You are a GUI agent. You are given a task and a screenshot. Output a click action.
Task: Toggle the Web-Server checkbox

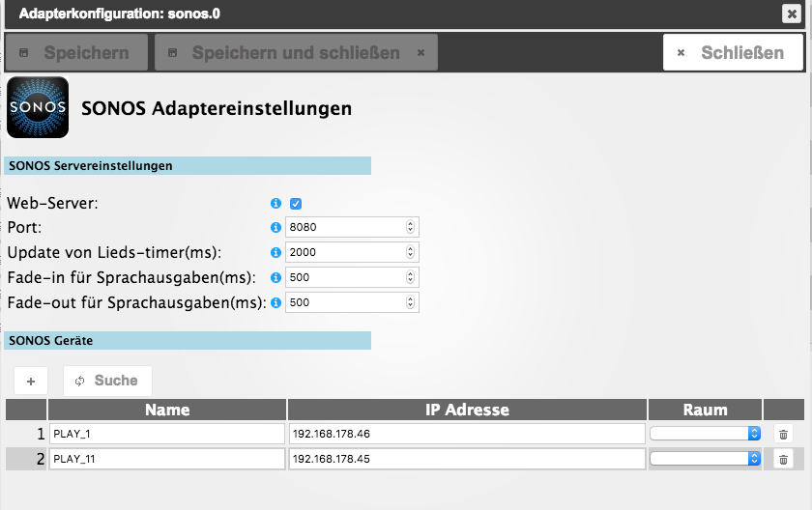coord(296,204)
